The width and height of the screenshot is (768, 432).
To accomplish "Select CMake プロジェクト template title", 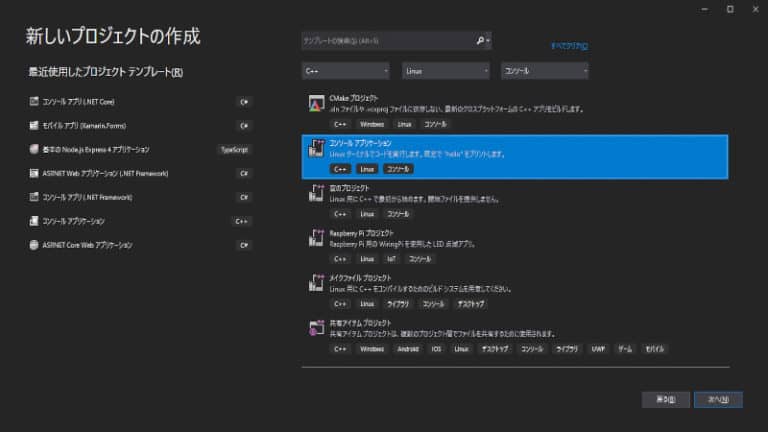I will click(x=354, y=98).
